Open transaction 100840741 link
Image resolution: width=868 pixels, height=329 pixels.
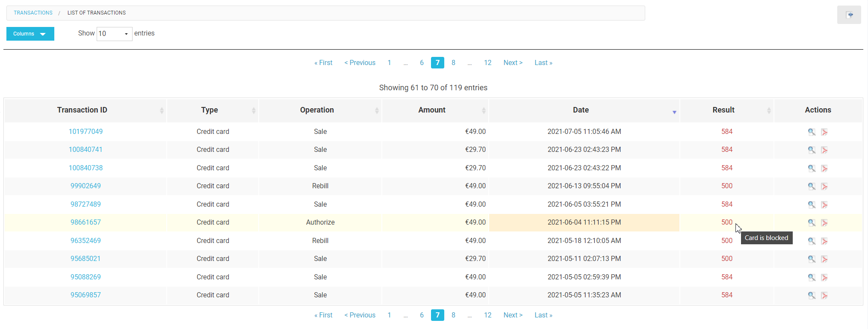tap(86, 149)
